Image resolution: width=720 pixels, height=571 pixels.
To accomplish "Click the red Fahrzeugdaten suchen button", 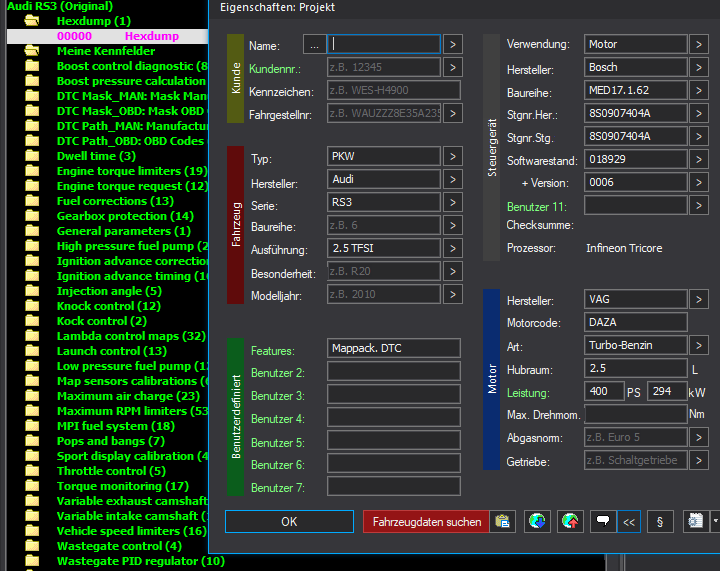I will coord(427,521).
